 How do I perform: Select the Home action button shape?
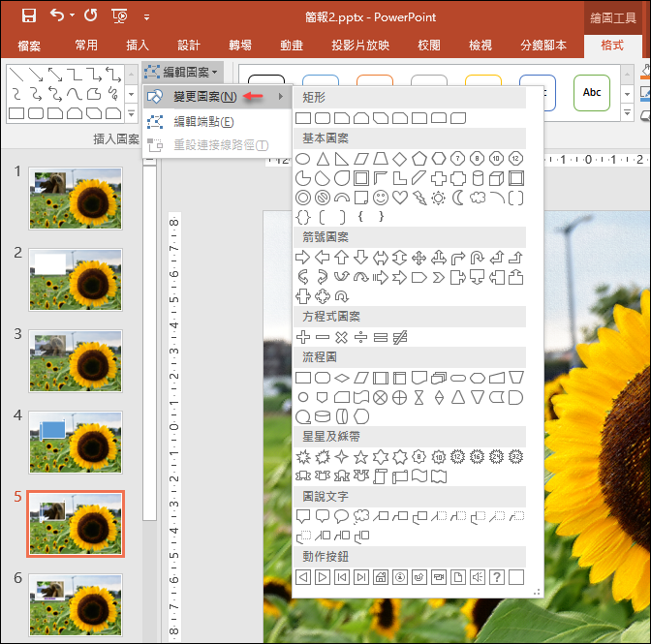(x=381, y=577)
